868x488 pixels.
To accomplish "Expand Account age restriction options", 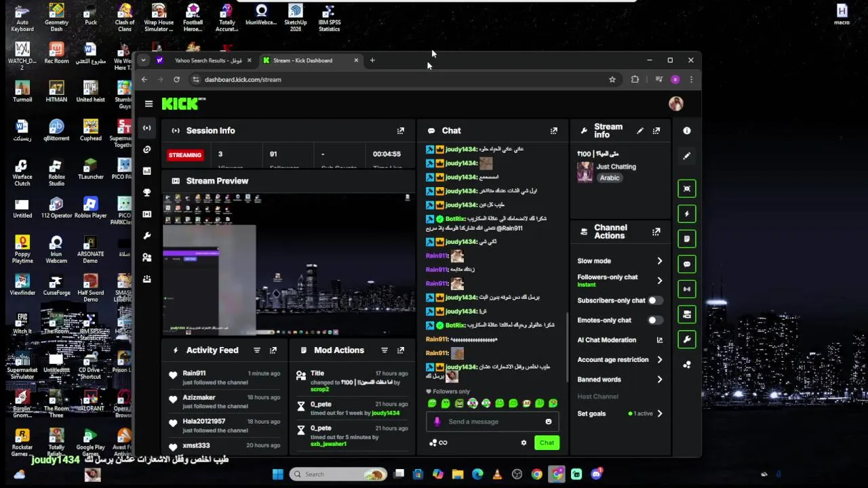I will (659, 360).
